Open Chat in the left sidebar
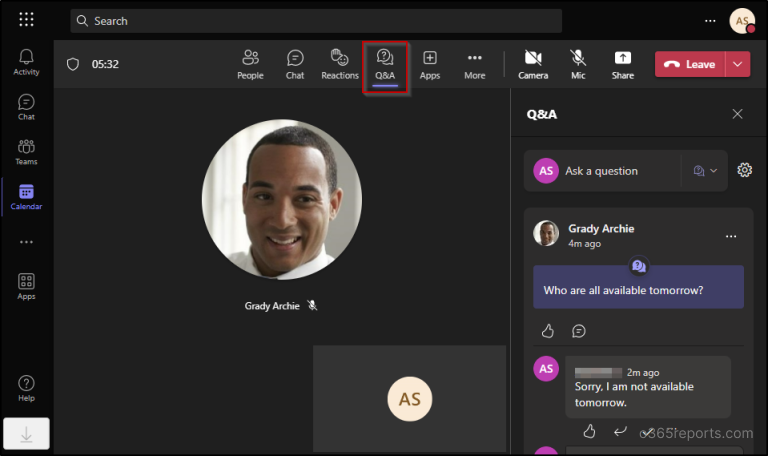The image size is (768, 456). (26, 107)
